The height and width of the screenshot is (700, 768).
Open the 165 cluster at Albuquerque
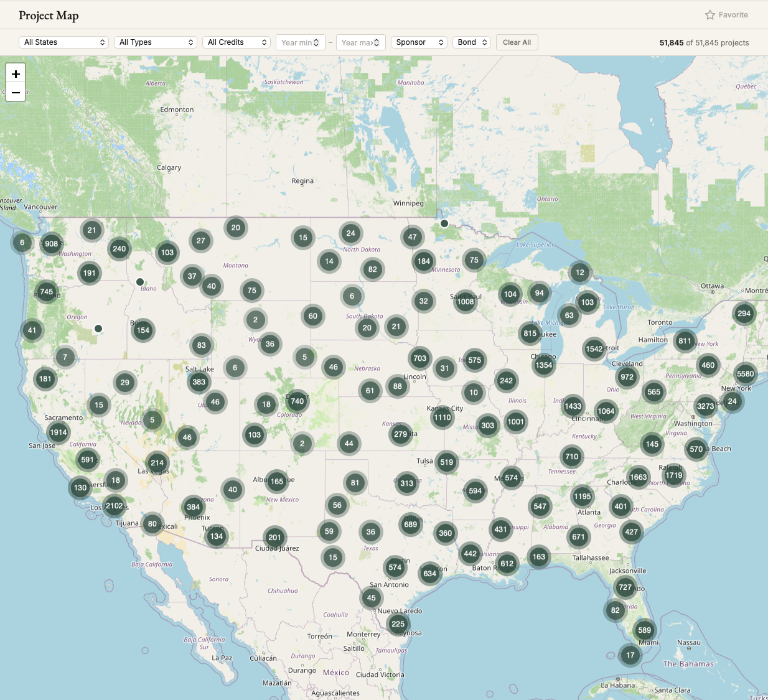click(x=277, y=482)
